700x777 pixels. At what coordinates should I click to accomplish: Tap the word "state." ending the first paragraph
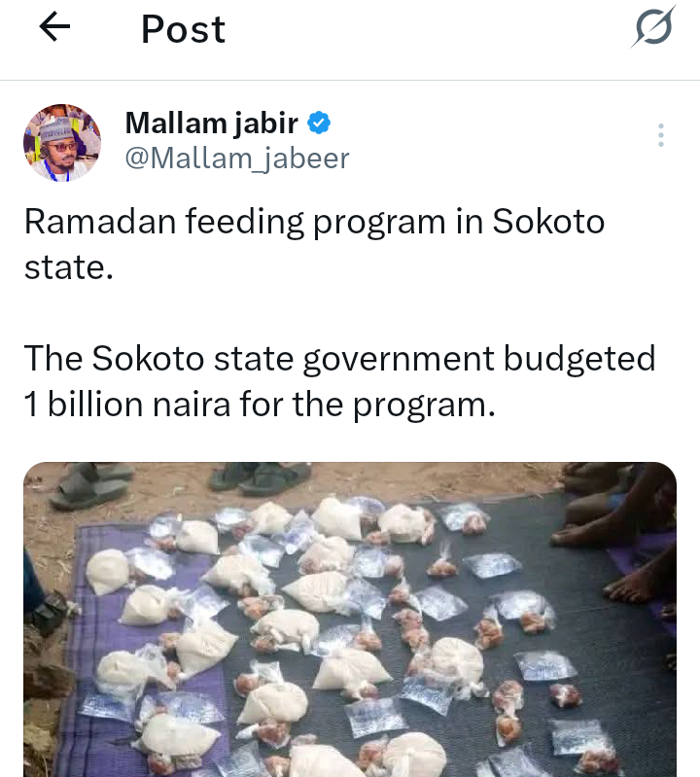[69, 266]
